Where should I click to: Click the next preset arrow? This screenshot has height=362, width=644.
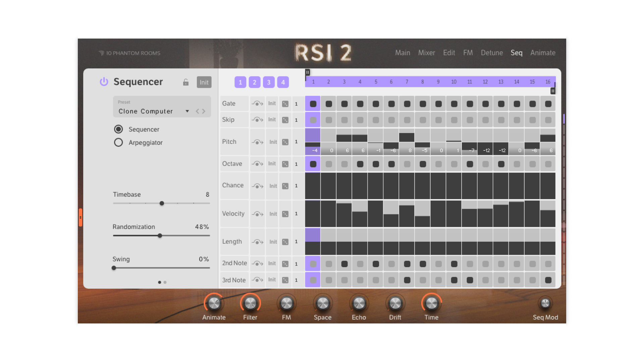(x=204, y=111)
